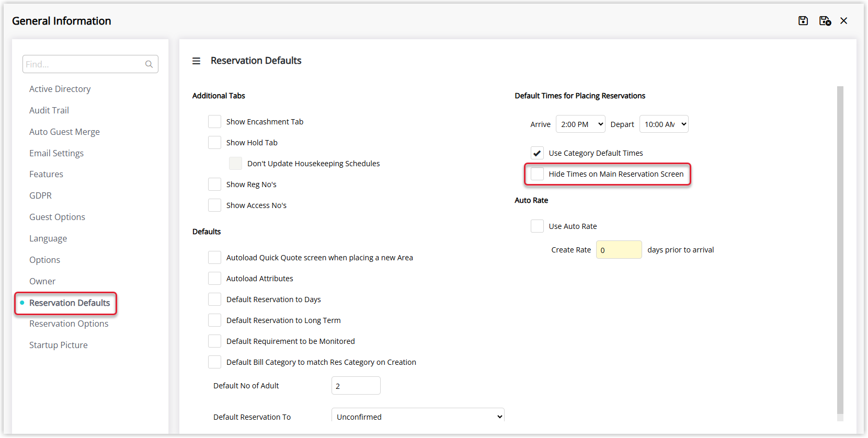The height and width of the screenshot is (438, 868).
Task: Check Default Reservation to Long Term
Action: point(214,320)
